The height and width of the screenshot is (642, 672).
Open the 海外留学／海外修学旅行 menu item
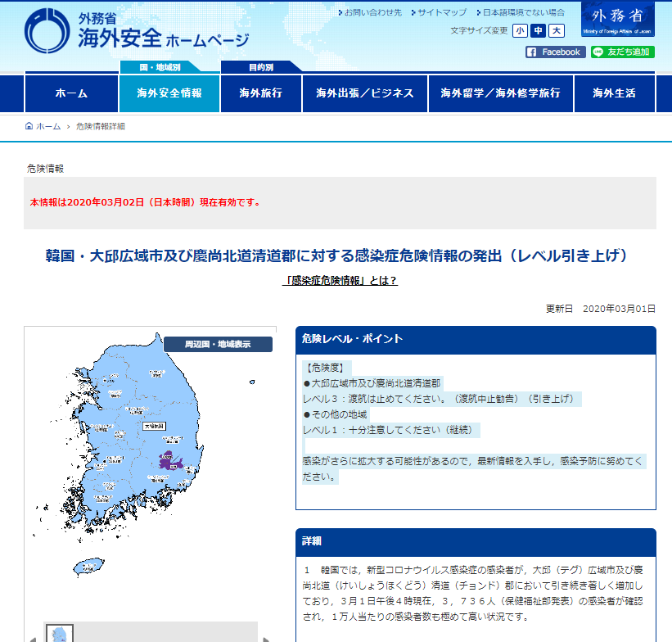(x=500, y=93)
